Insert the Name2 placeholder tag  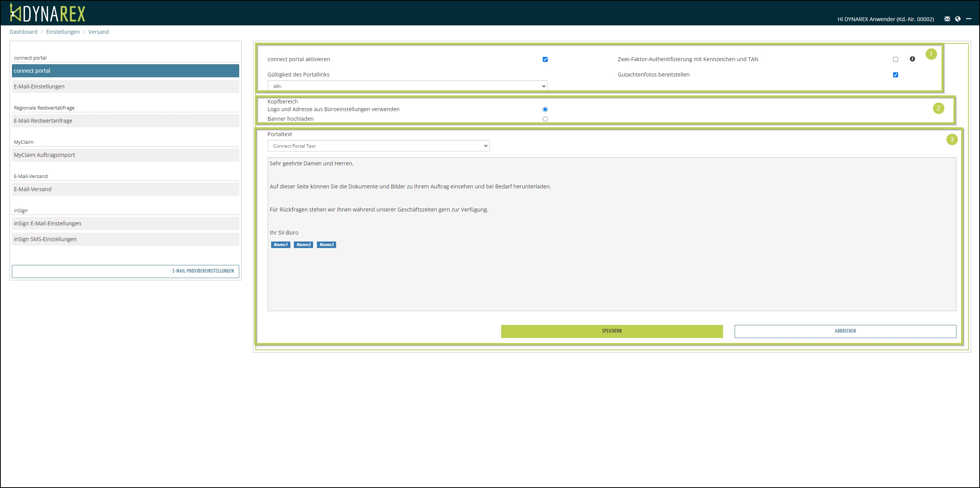(x=303, y=245)
